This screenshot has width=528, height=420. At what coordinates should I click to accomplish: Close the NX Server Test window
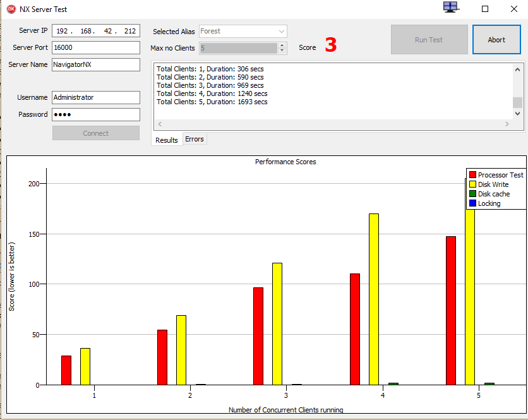tap(514, 9)
